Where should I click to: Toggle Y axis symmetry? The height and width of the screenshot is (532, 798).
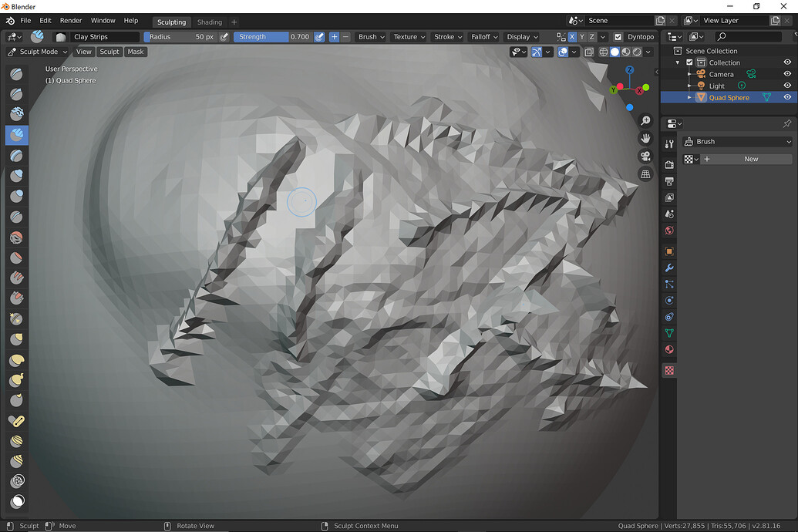tap(581, 37)
